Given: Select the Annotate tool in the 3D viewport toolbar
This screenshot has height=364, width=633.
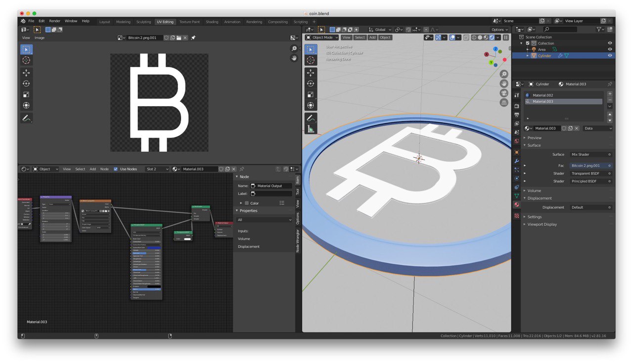Looking at the screenshot, I should click(311, 118).
